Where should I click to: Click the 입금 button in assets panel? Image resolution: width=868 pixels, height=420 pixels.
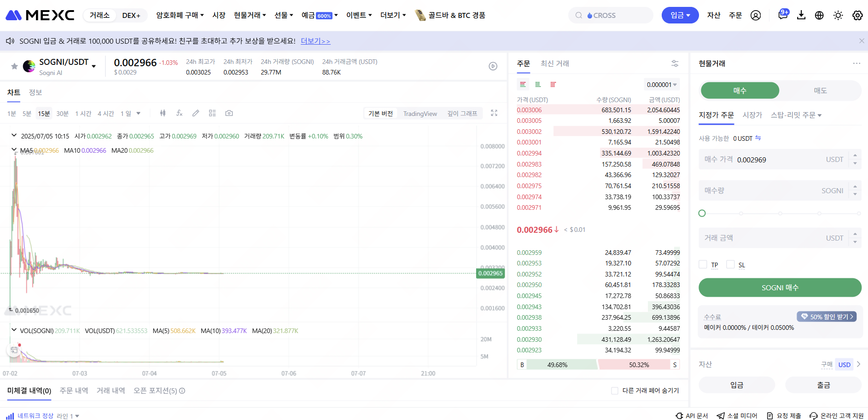(737, 385)
